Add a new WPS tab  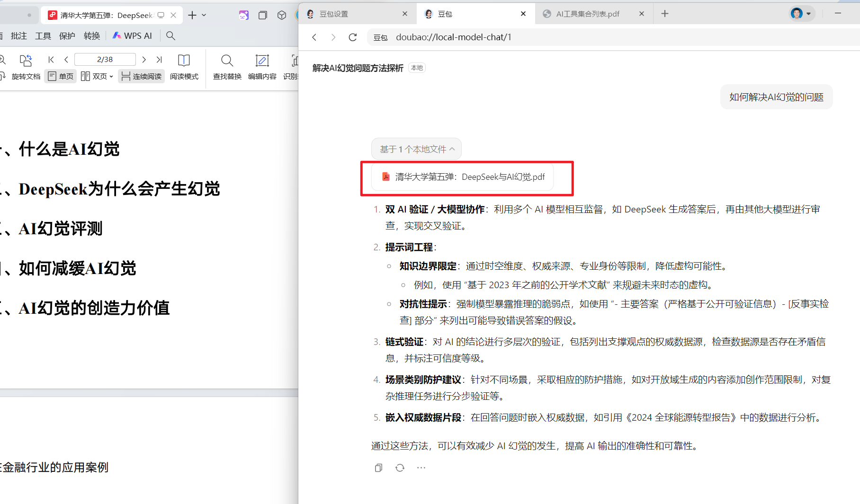[192, 15]
